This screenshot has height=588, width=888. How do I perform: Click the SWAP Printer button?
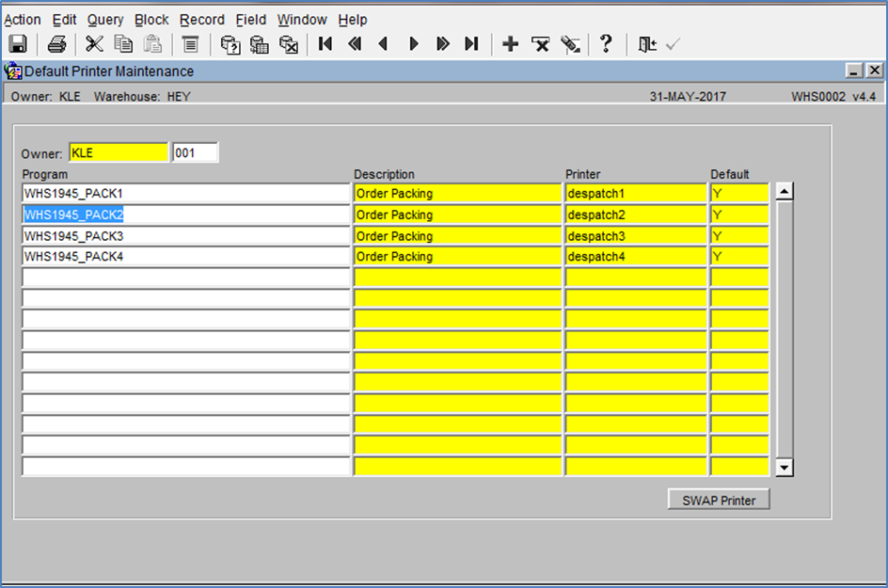click(719, 500)
